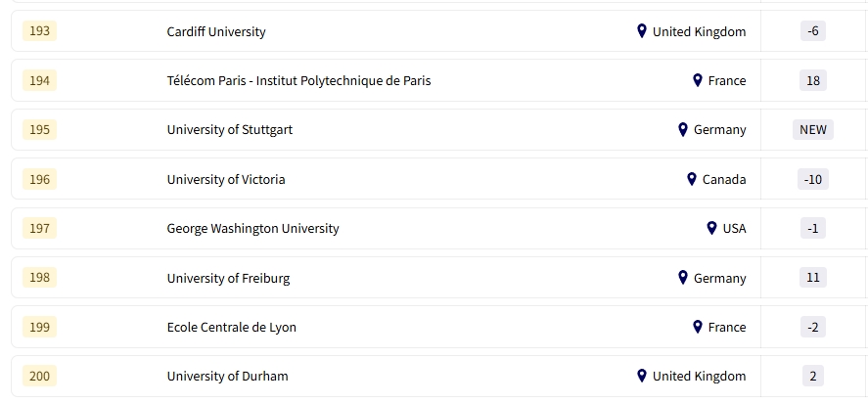Viewport: 868px width, 404px height.
Task: Click the pin icon for Ecole Centrale de Lyon's France
Action: point(698,327)
